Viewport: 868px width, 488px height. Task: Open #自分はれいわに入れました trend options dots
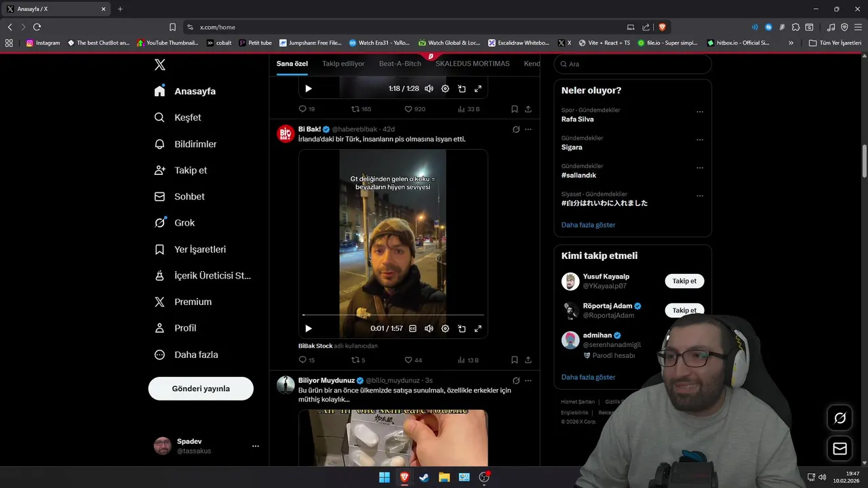click(700, 196)
